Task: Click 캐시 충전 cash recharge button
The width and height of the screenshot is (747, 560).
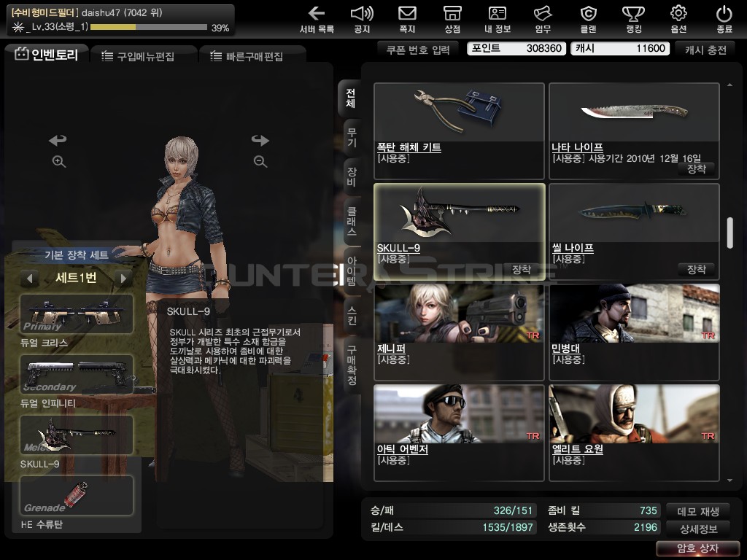Action: (x=705, y=50)
